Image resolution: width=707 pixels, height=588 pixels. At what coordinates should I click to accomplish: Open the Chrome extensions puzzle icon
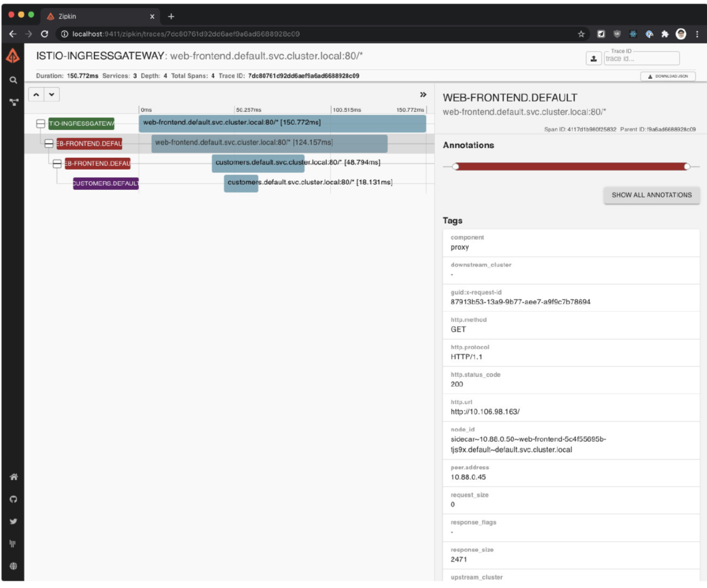(665, 34)
